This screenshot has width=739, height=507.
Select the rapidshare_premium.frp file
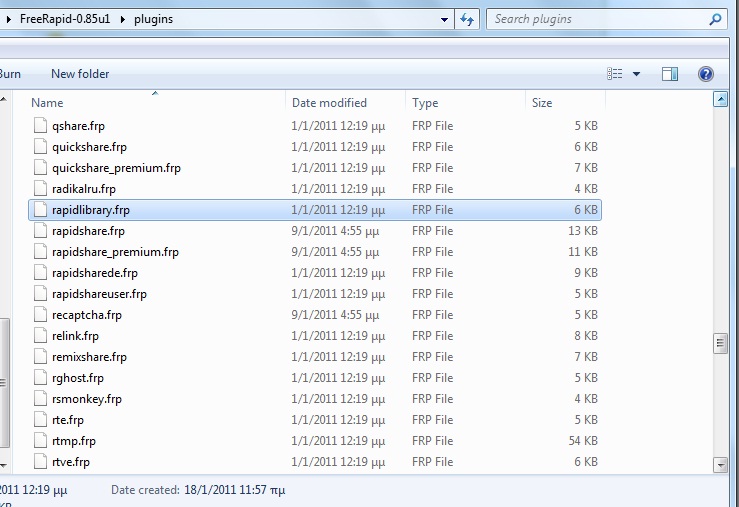(x=115, y=252)
